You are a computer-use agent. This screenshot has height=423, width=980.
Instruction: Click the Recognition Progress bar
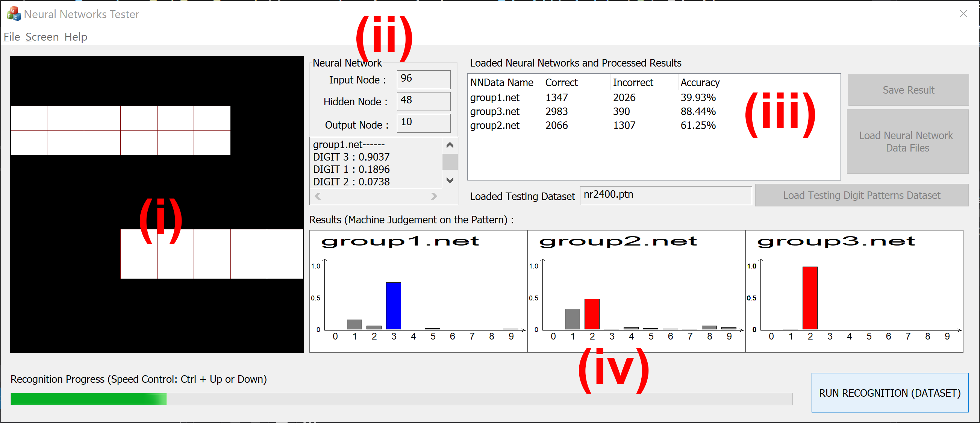[x=401, y=399]
